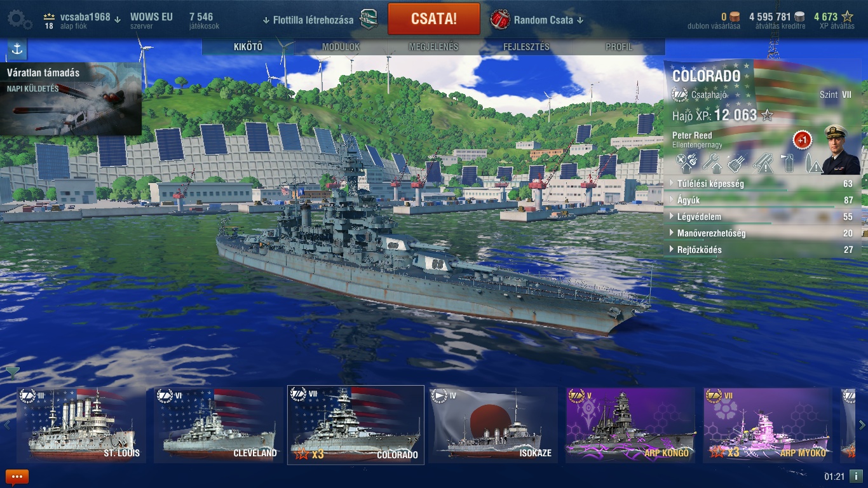Click the free XP star icon

(848, 17)
